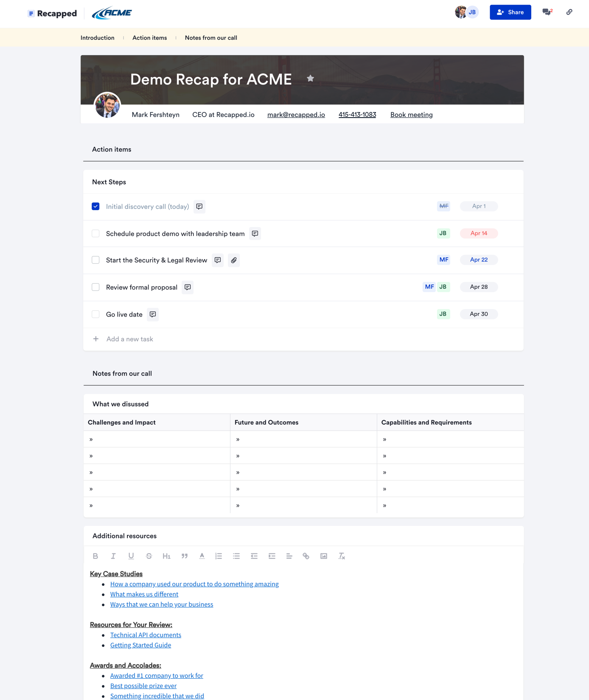
Task: Click the What we disussed heading
Action: click(121, 404)
